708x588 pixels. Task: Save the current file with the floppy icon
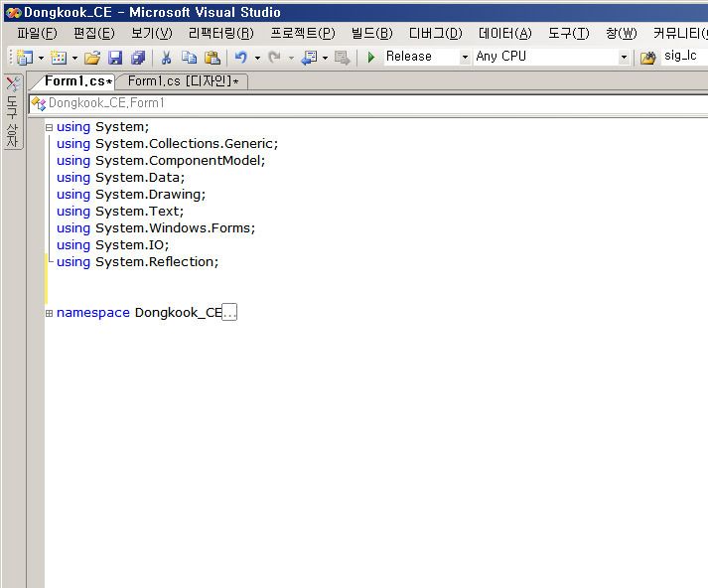115,58
